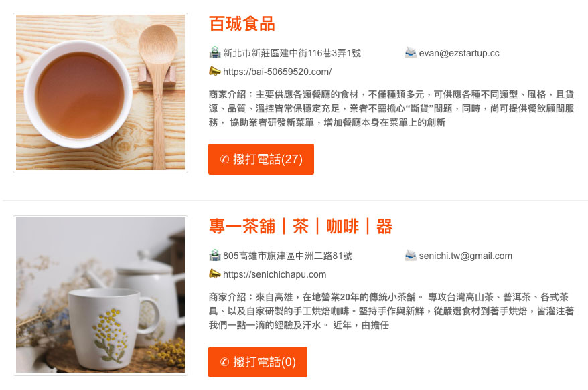Email senichi.tw@gmail.com address
Viewport: 588px width, 390px height.
tap(465, 256)
